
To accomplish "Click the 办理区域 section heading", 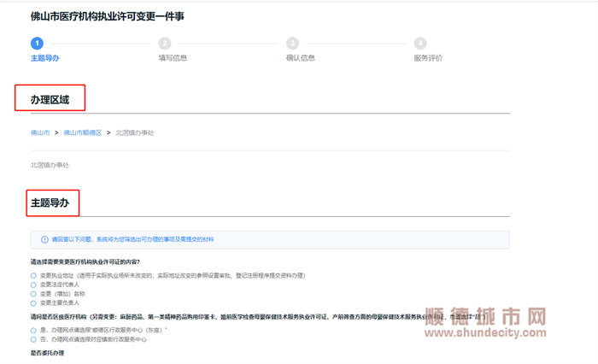I will coord(50,100).
